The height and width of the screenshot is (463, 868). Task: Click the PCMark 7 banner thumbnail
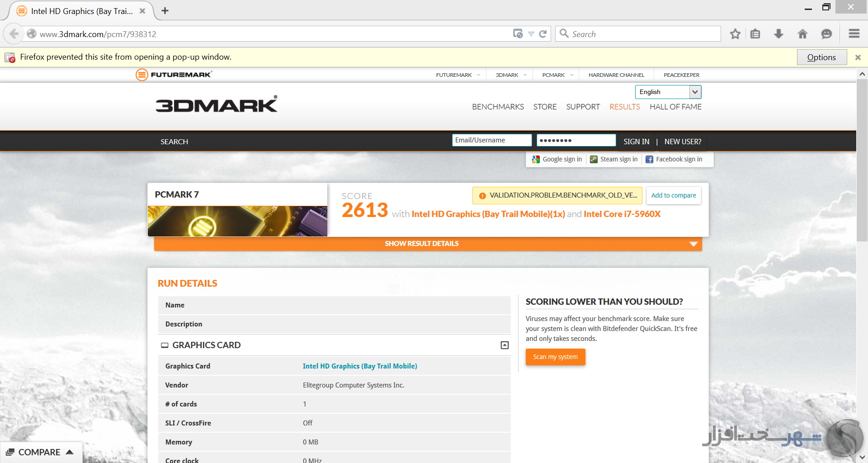[x=237, y=221]
